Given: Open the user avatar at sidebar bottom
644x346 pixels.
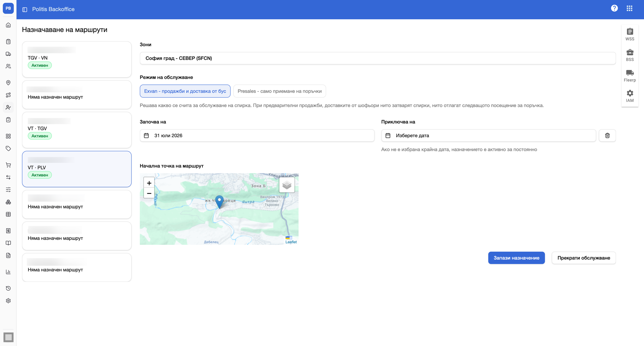Looking at the screenshot, I should tap(8, 337).
